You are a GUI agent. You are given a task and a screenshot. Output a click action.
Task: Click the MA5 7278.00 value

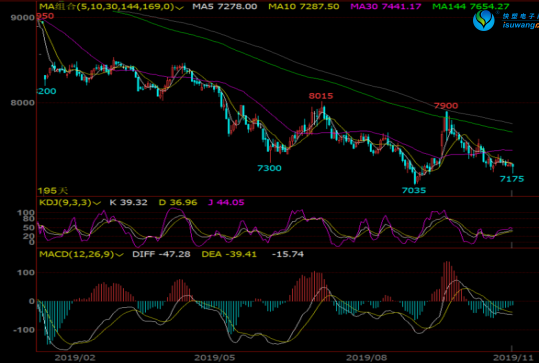(x=224, y=6)
